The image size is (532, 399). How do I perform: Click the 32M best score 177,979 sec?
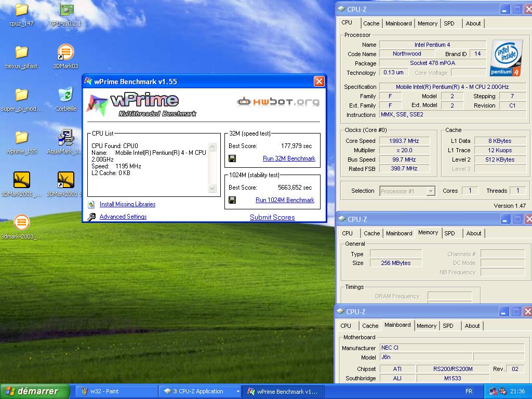[x=296, y=146]
